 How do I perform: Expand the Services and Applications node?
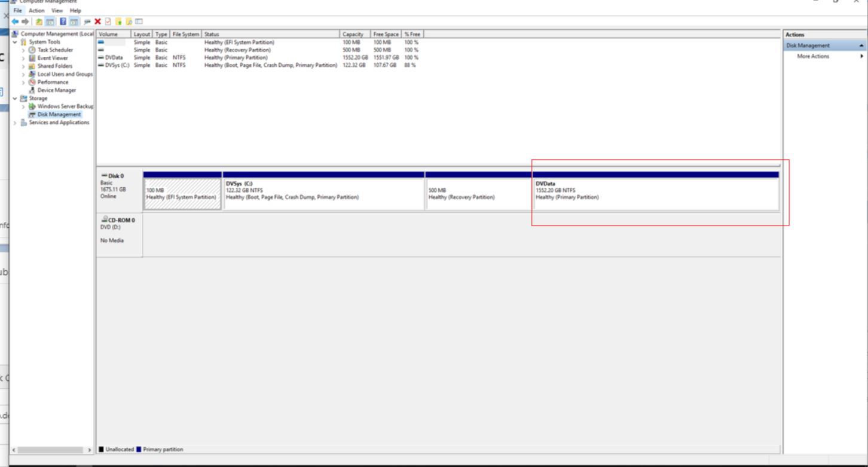(16, 123)
